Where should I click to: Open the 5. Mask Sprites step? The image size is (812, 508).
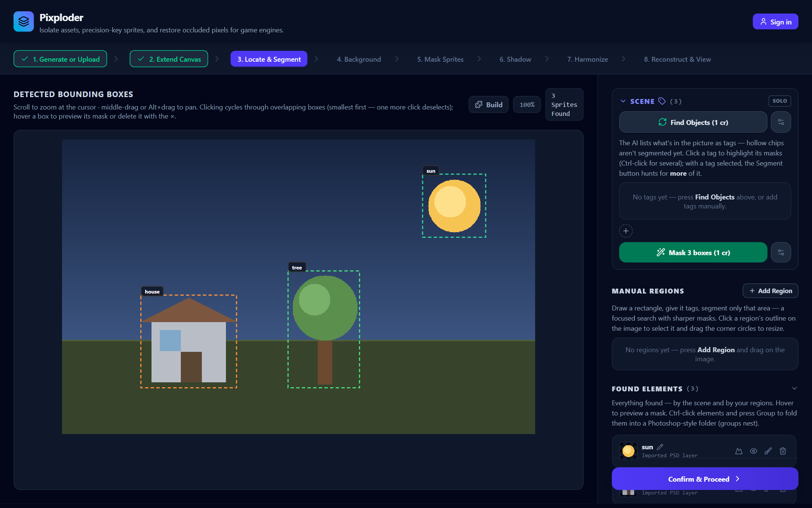point(440,59)
